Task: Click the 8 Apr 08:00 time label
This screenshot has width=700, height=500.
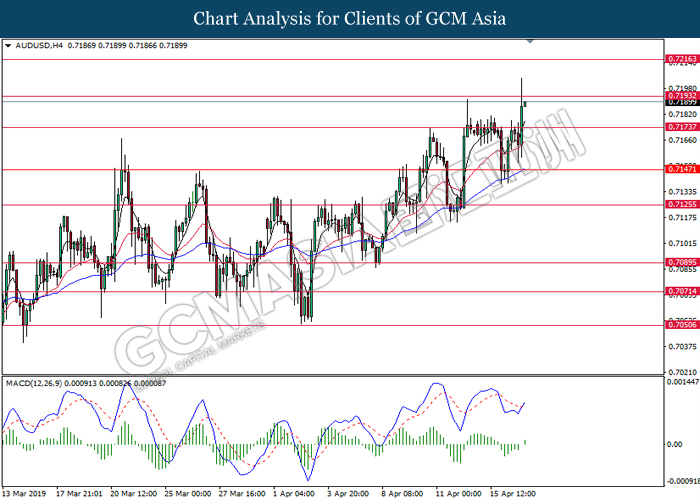Action: [402, 493]
